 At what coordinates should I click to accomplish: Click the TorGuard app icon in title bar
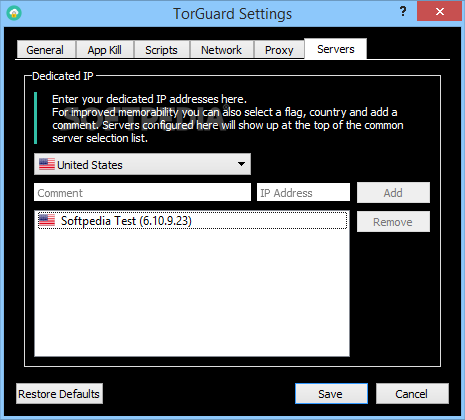click(14, 13)
